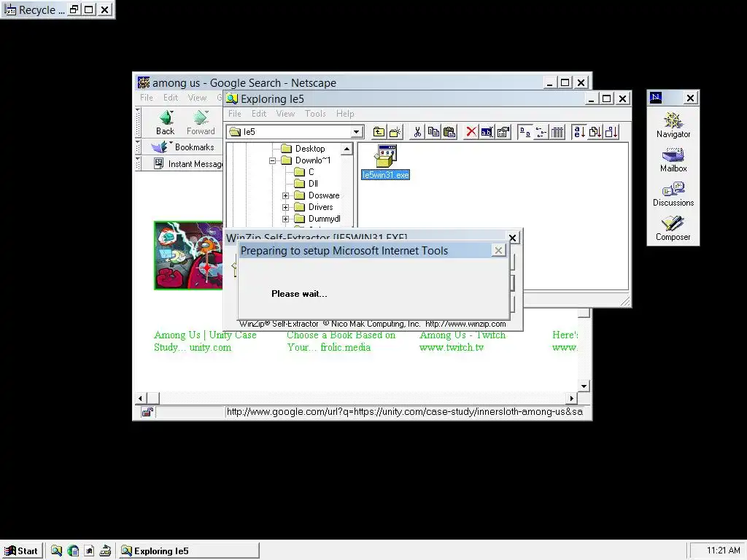Image resolution: width=747 pixels, height=560 pixels.
Task: Click the Cut scissors icon
Action: tap(417, 132)
